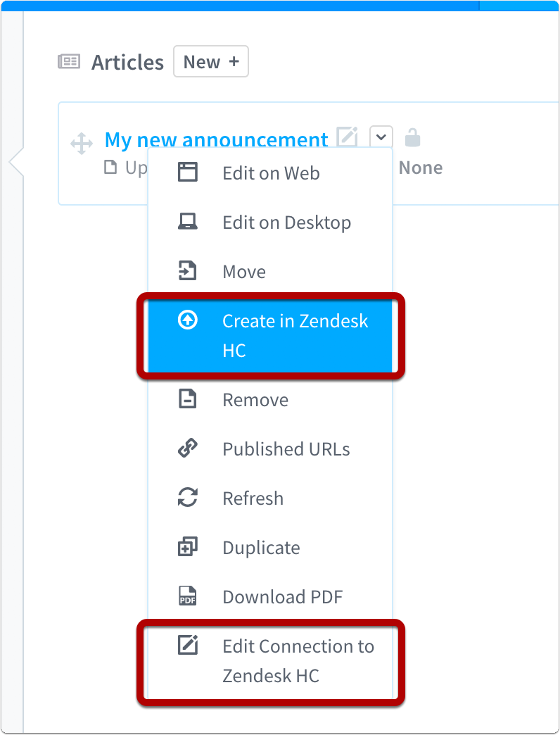This screenshot has height=735, width=560.
Task: Click the None label in the article row
Action: (421, 168)
